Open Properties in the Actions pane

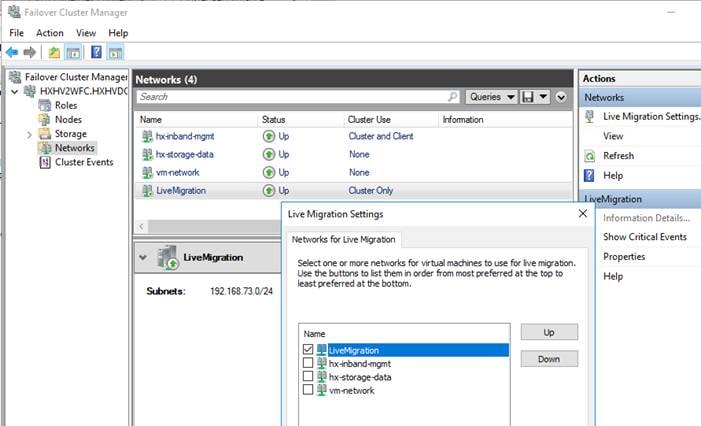(x=624, y=257)
